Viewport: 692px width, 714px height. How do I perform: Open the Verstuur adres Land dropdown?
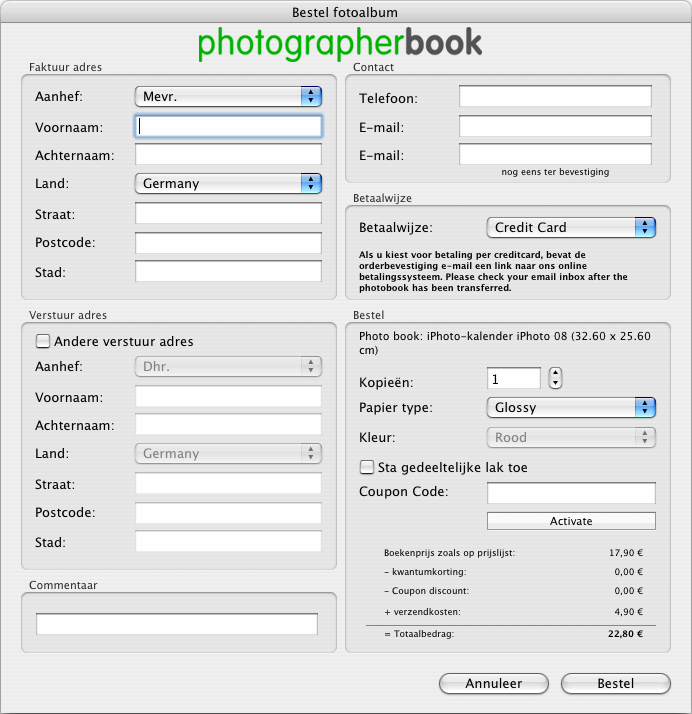click(x=228, y=454)
